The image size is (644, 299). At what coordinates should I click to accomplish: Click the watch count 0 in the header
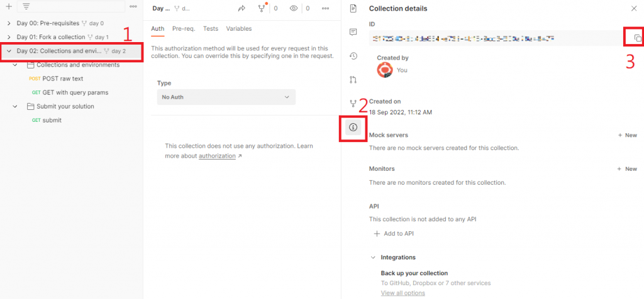308,8
